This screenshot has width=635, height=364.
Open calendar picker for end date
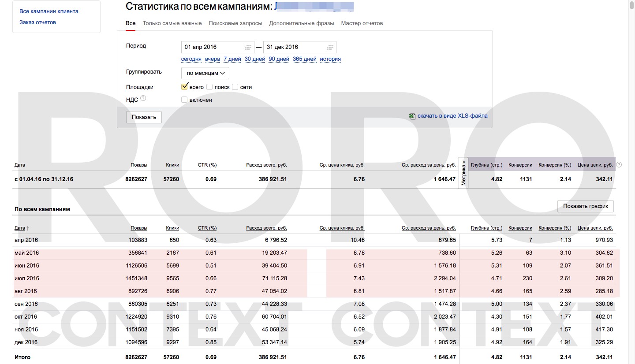tap(330, 47)
